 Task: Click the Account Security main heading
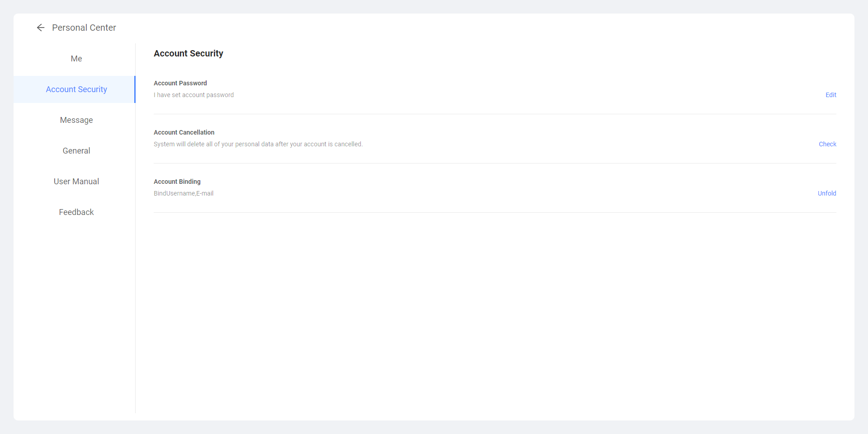click(188, 53)
